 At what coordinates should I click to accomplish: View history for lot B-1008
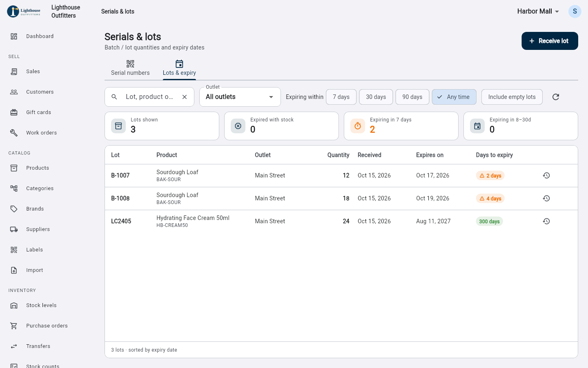(546, 198)
